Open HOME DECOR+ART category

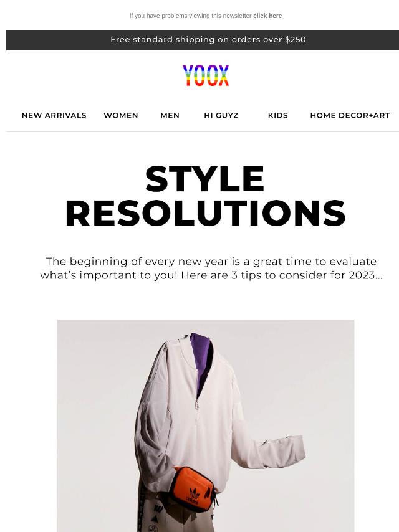pos(350,115)
